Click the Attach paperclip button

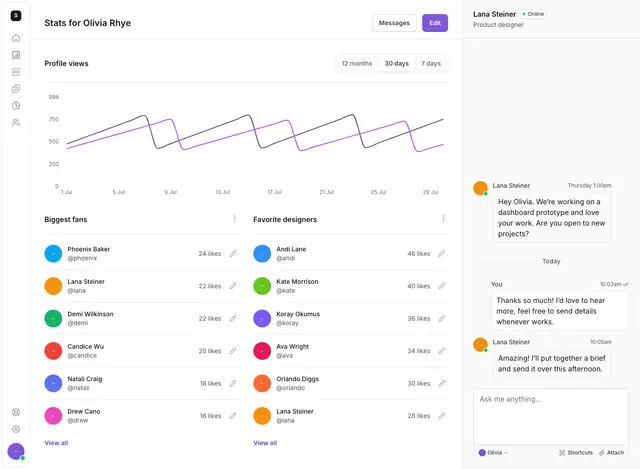point(611,452)
